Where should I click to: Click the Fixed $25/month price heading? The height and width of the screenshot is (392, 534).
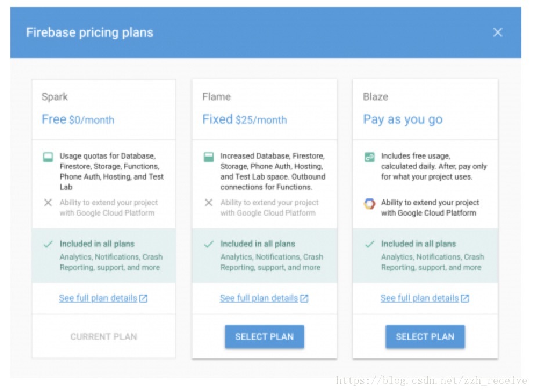[x=244, y=119]
